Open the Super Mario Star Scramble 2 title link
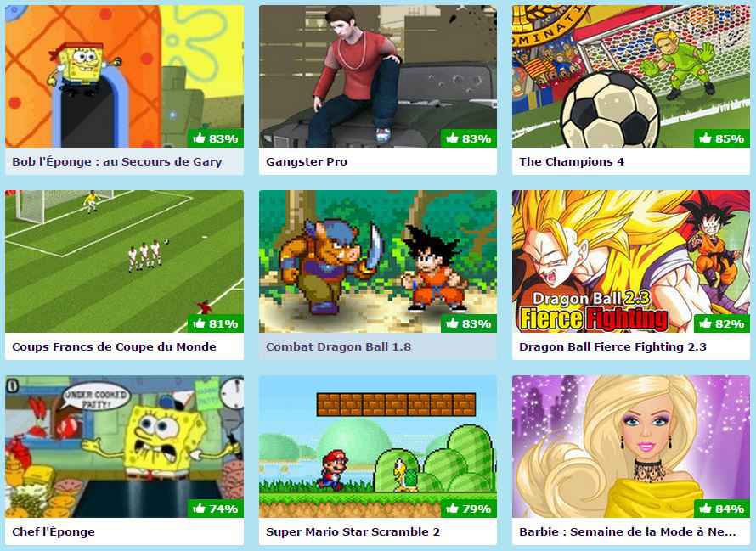Screen dimensions: 756x551 click(353, 532)
